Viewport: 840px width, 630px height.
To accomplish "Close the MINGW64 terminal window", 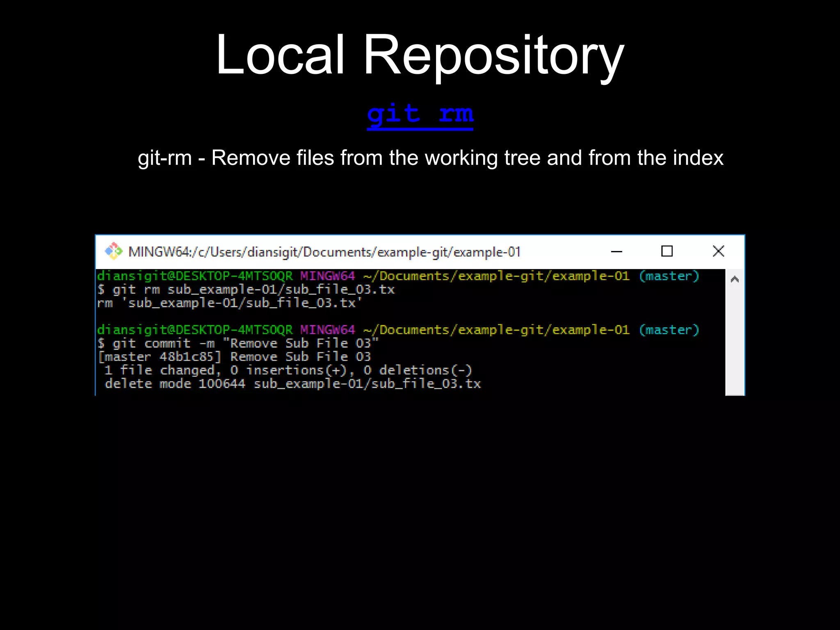I will (718, 251).
